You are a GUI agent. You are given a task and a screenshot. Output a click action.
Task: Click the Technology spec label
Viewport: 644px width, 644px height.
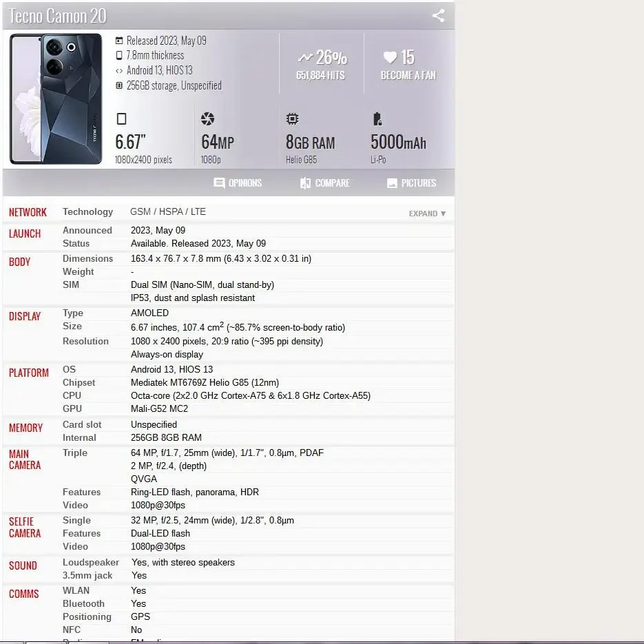88,212
